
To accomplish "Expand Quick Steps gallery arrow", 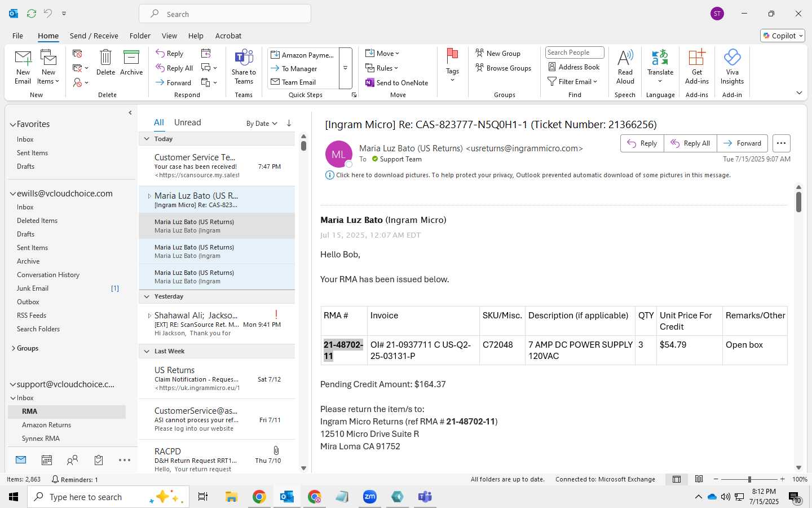I will (345, 68).
